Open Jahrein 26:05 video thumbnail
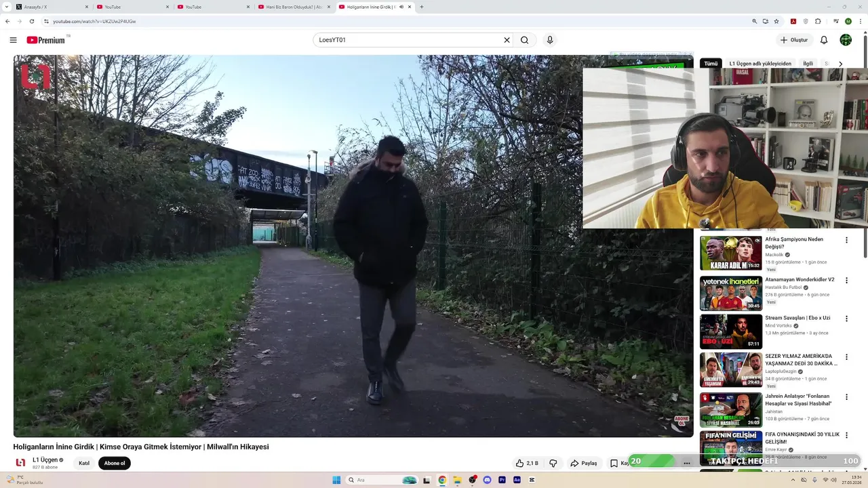868x488 pixels. 731,409
